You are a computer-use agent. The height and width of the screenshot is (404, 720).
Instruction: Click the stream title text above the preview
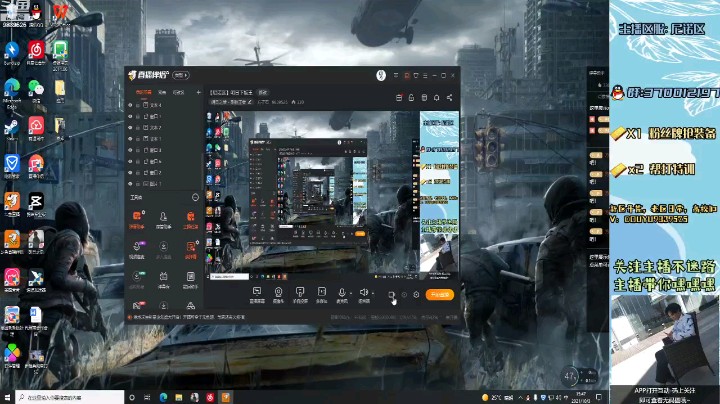click(x=231, y=92)
